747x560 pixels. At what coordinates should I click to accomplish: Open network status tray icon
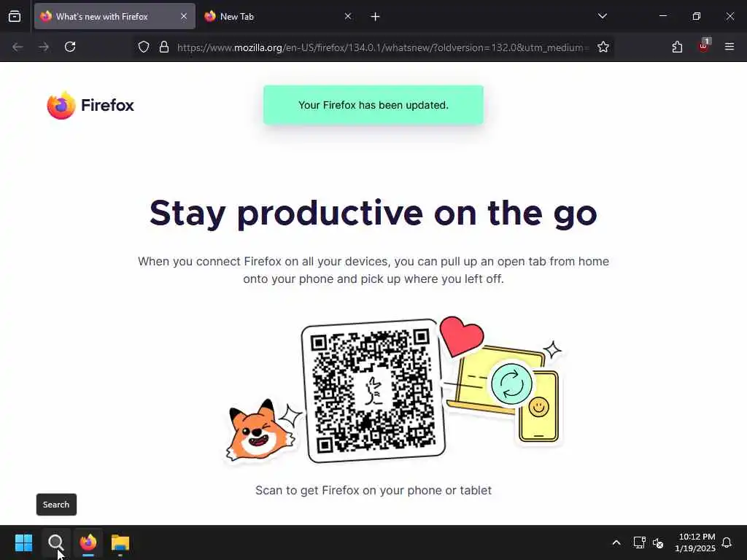pos(639,542)
